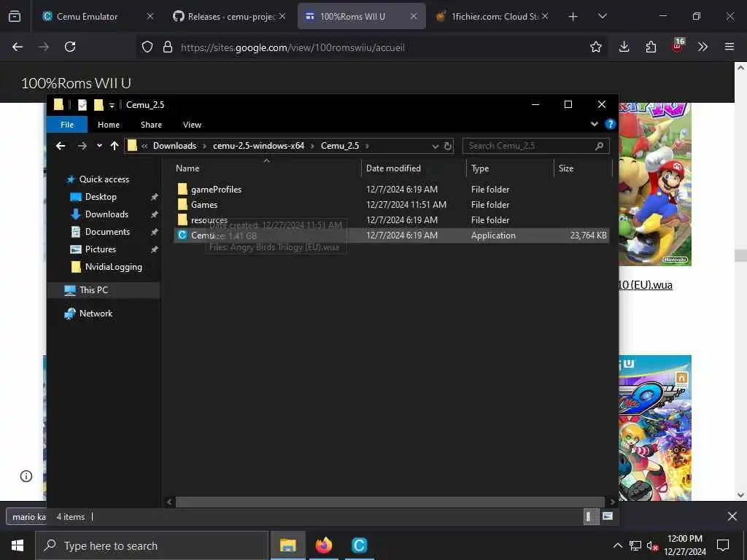
Task: Open Cemu from the taskbar
Action: coord(359,545)
